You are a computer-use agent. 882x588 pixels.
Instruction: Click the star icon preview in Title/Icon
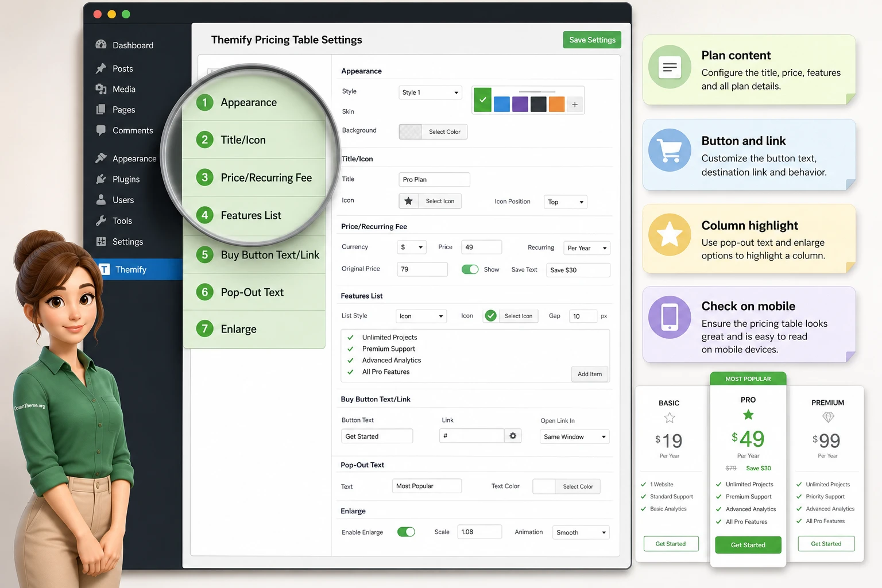[x=408, y=201]
